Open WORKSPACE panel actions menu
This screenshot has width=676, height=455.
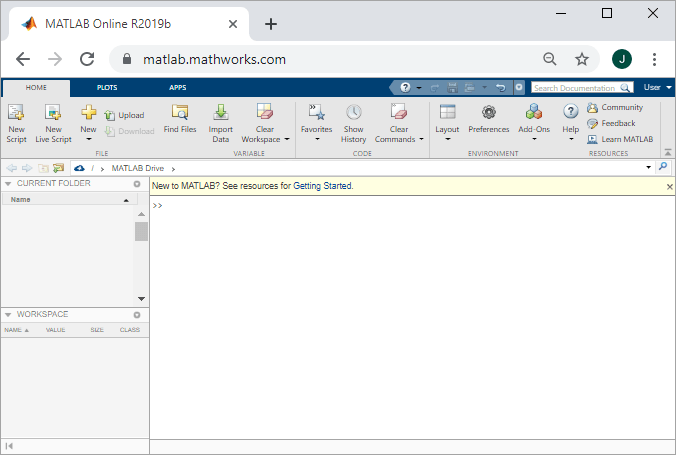[x=137, y=315]
